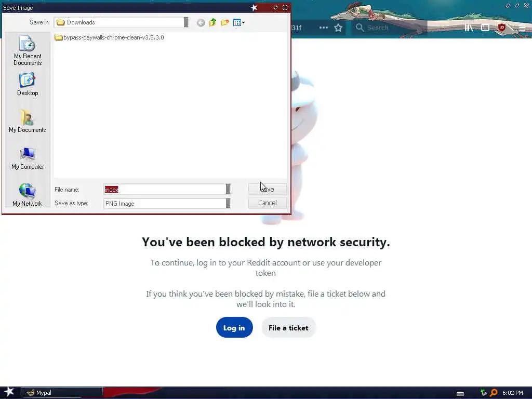
Task: Go up one folder level
Action: 212,23
